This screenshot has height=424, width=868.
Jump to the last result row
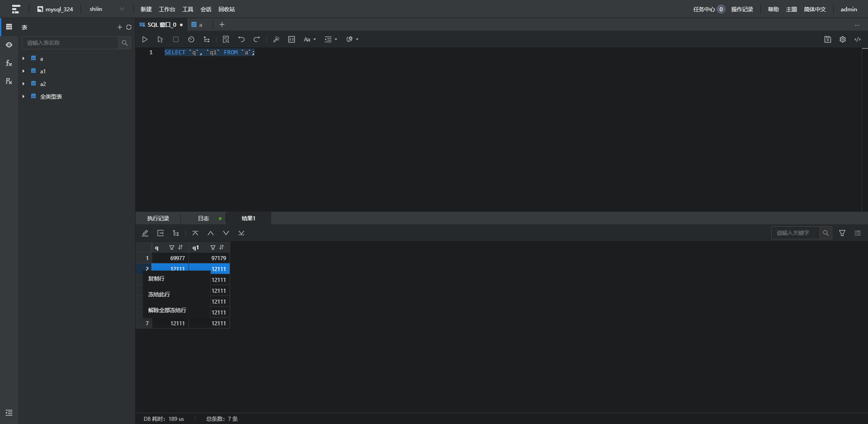tap(241, 233)
